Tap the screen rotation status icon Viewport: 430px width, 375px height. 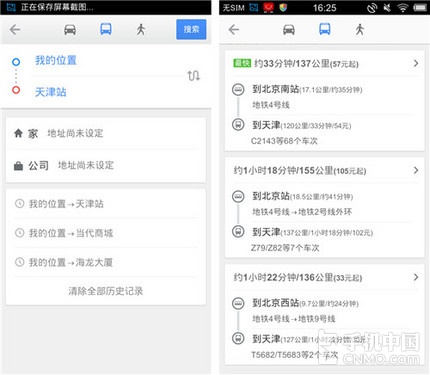click(x=372, y=8)
